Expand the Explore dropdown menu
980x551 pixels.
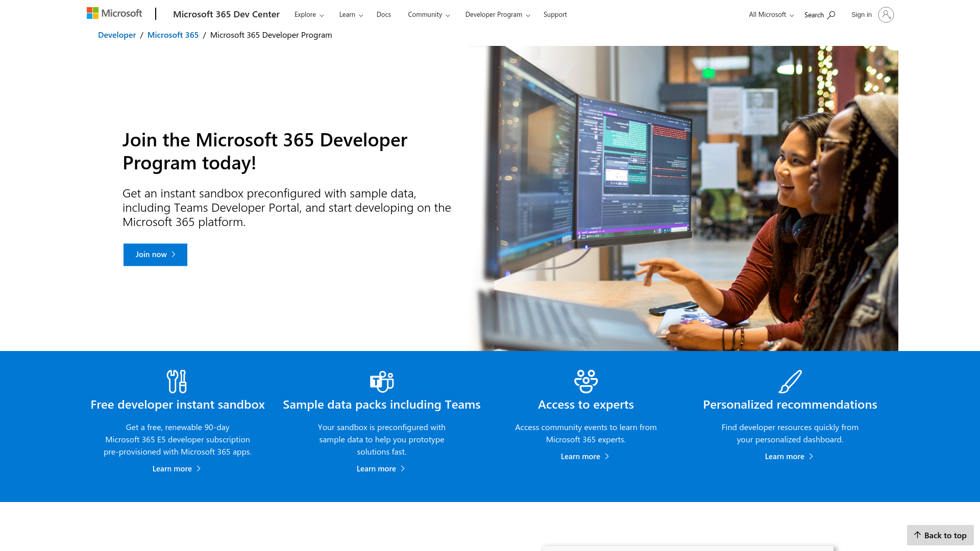pyautogui.click(x=308, y=14)
